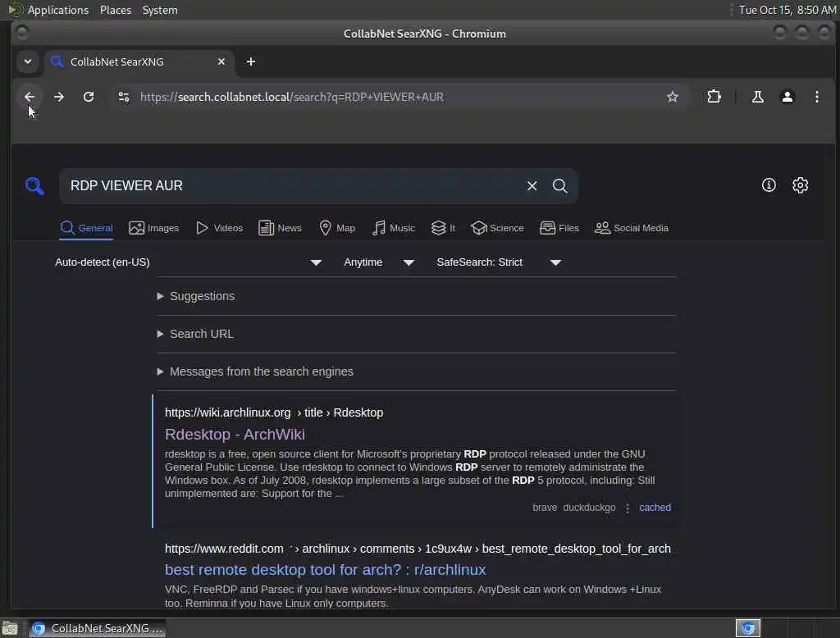Click the Chromium workspace switcher icon
The height and width of the screenshot is (638, 840).
748,628
